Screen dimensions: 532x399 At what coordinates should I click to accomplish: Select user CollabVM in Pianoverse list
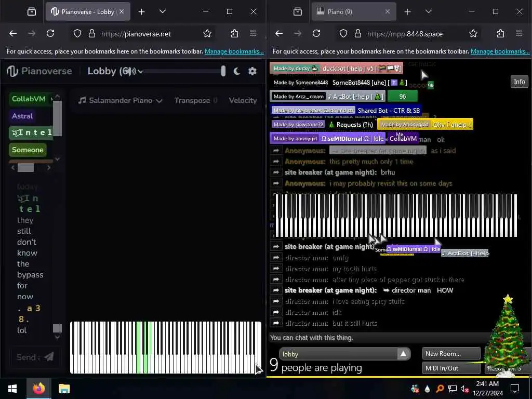pyautogui.click(x=31, y=99)
